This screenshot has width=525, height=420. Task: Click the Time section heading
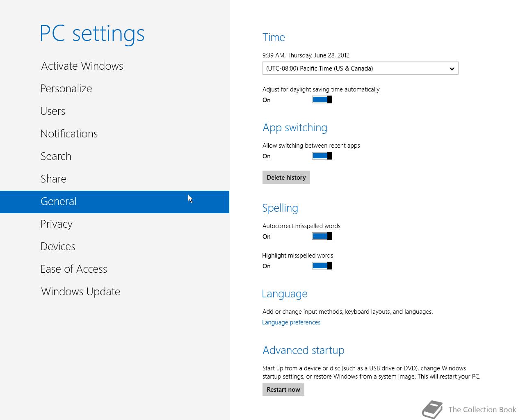pos(274,37)
